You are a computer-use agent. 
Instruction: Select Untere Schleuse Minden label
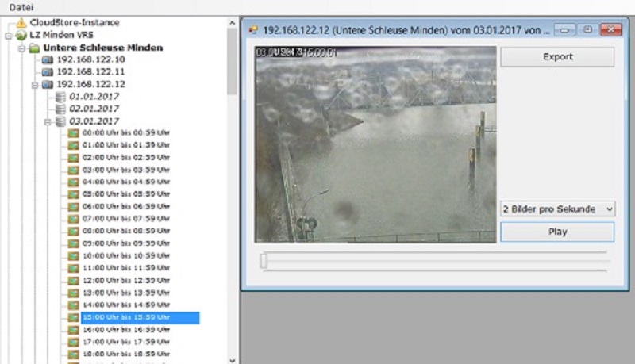(103, 48)
